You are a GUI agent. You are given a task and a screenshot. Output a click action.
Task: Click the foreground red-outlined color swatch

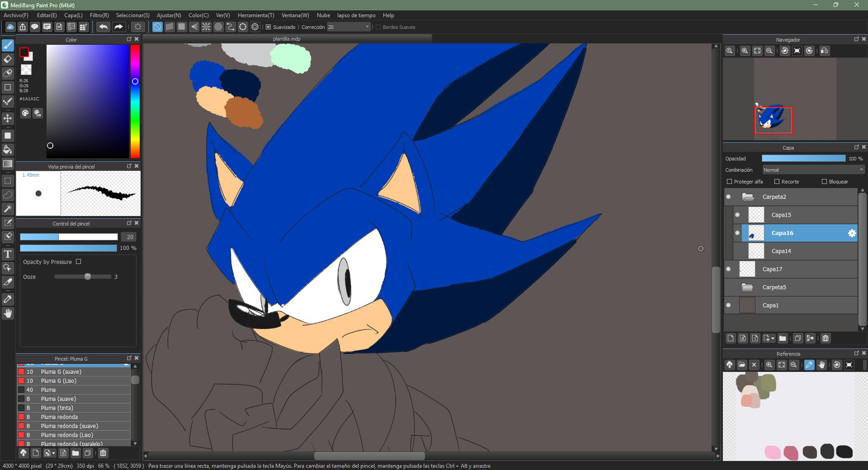pyautogui.click(x=24, y=52)
